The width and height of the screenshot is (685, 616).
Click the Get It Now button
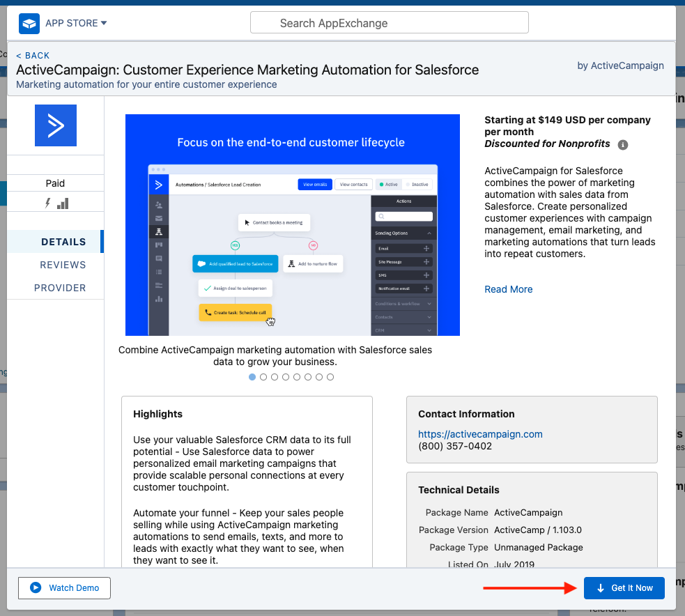point(624,588)
